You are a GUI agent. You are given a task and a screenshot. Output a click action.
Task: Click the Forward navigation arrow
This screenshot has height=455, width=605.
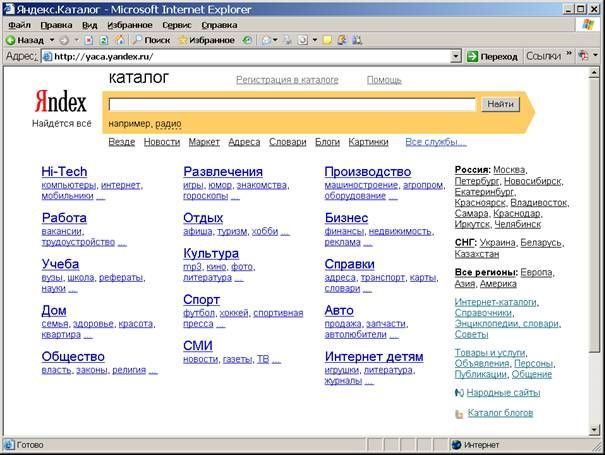coord(64,40)
